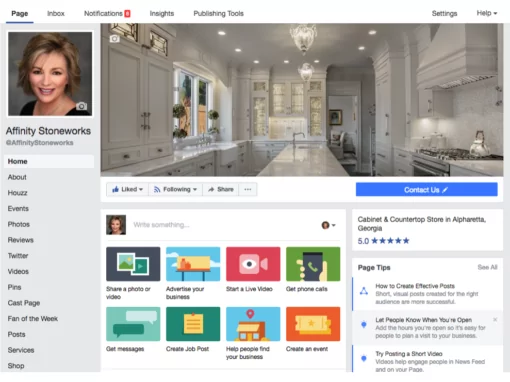Click the Contact Us button
The height and width of the screenshot is (382, 510).
click(x=427, y=190)
